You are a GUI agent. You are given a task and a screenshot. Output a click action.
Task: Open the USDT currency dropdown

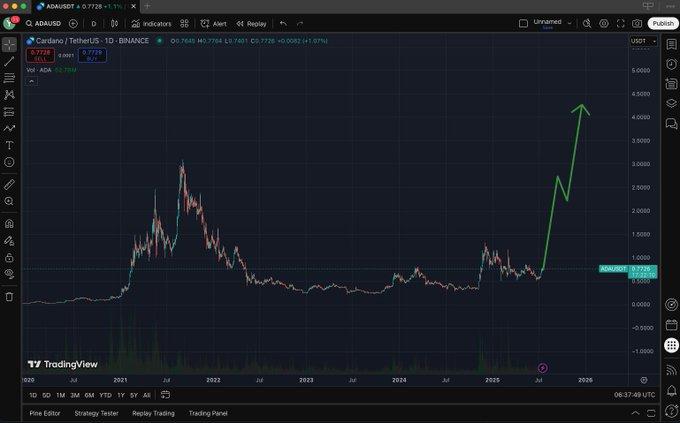pyautogui.click(x=639, y=41)
